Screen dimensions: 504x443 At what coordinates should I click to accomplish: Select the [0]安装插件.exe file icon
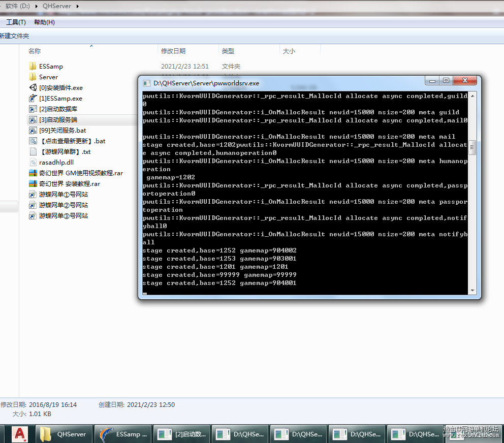[x=33, y=87]
